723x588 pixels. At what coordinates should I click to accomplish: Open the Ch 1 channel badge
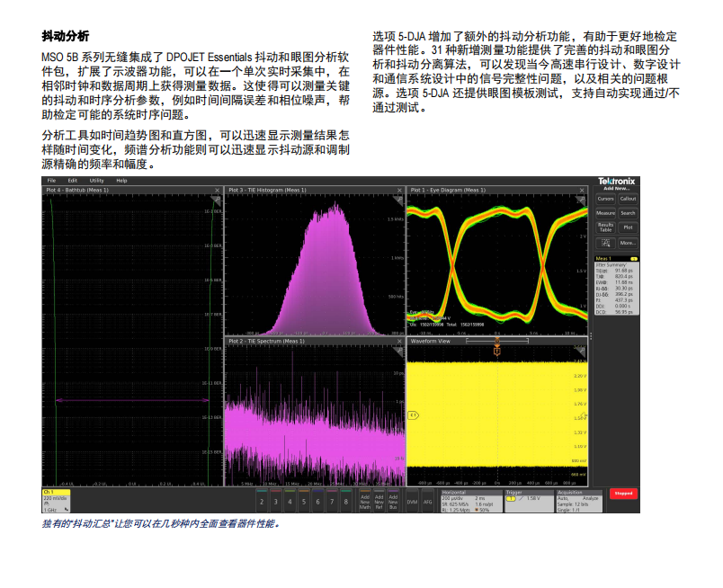[x=57, y=501]
